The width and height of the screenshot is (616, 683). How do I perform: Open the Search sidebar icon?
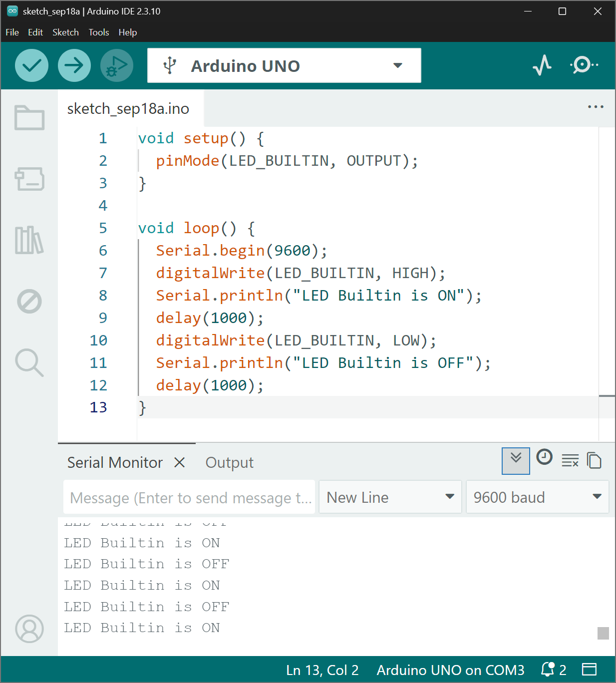point(29,362)
